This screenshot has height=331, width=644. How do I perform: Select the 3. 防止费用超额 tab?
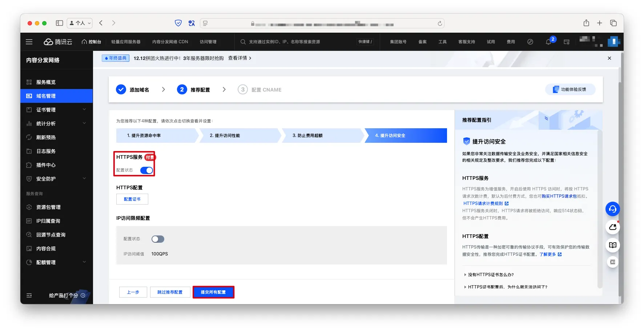pos(322,136)
